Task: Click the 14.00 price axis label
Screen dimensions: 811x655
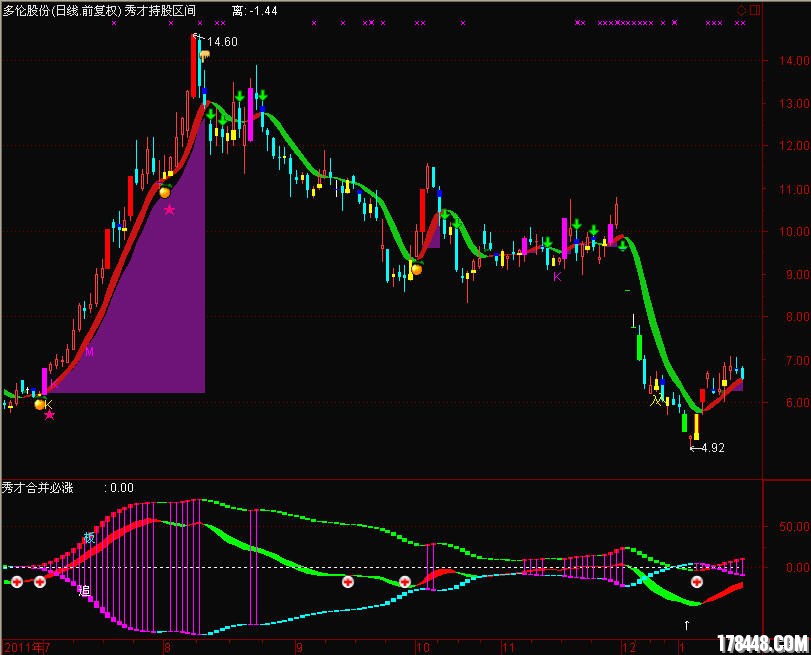Action: (x=794, y=61)
